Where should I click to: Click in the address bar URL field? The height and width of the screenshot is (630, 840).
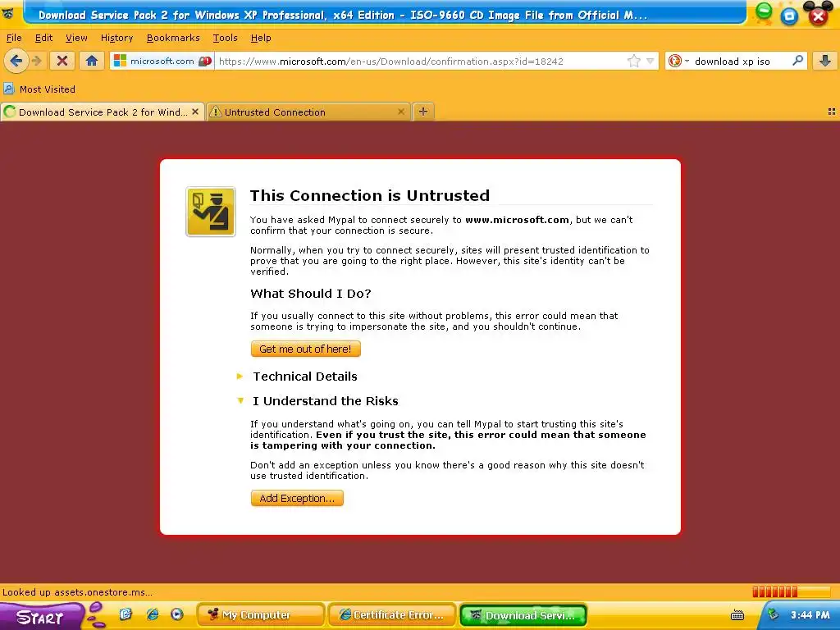click(x=421, y=61)
